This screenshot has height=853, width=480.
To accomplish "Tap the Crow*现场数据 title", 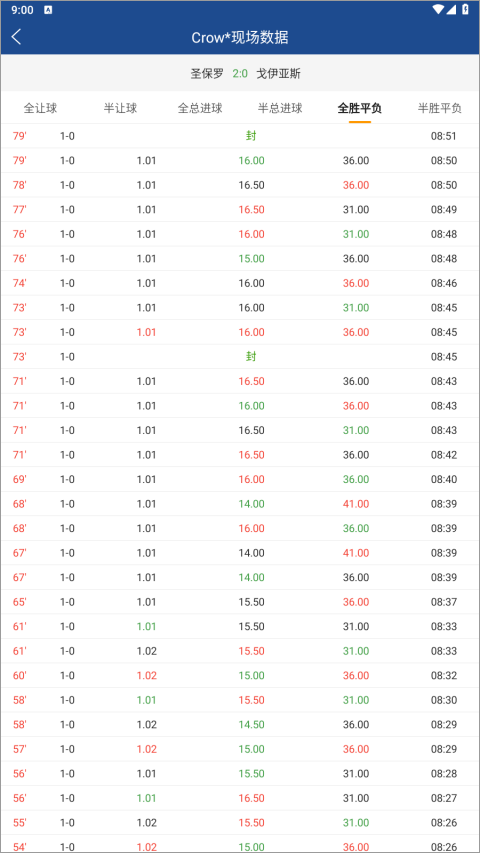I will click(240, 38).
